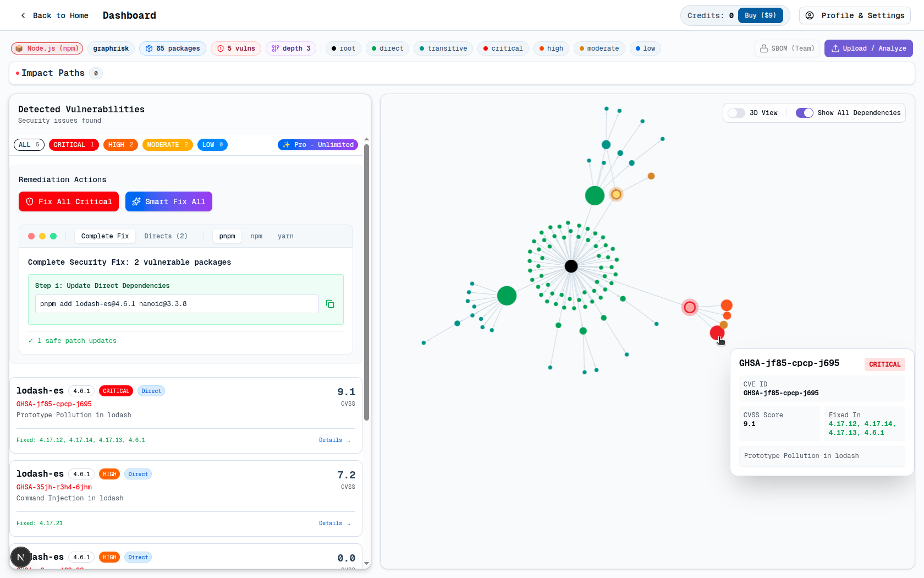Click the upload arrow icon in Upload / Analyze
This screenshot has height=578, width=924.
pos(835,48)
